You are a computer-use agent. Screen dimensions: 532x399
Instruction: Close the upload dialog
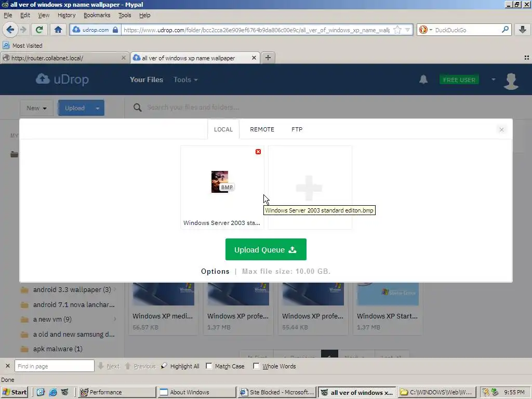click(501, 129)
